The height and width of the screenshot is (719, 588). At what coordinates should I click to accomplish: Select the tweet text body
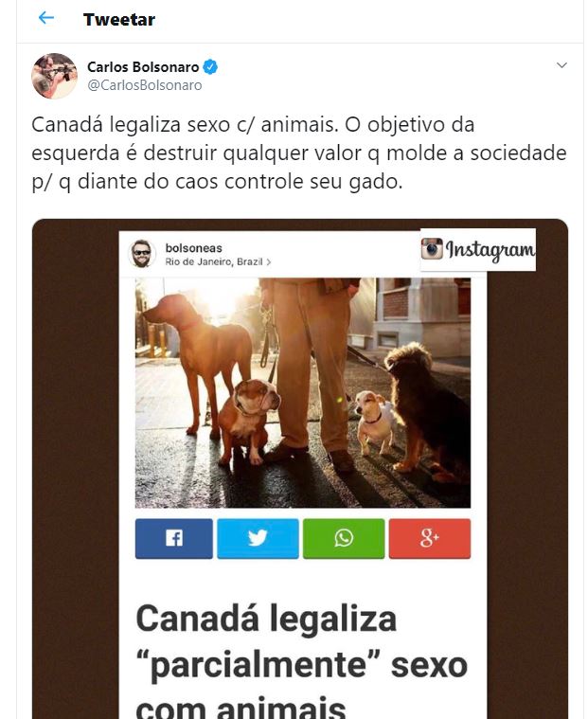pyautogui.click(x=299, y=153)
